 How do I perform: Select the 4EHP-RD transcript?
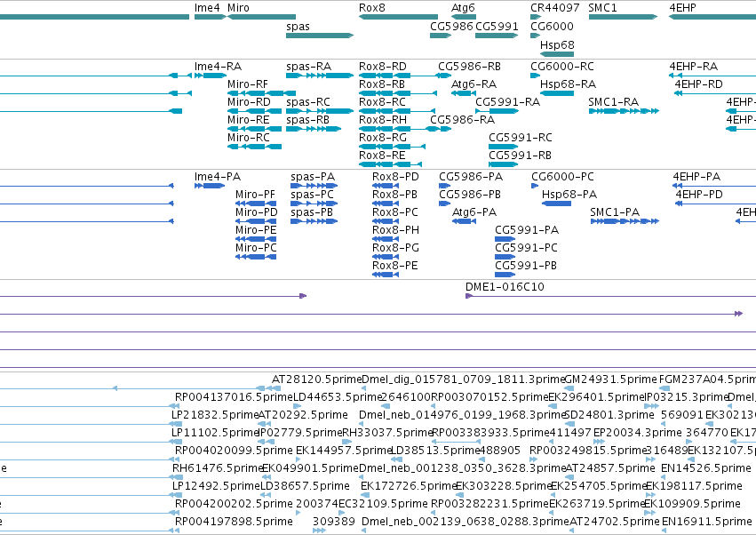(x=715, y=93)
